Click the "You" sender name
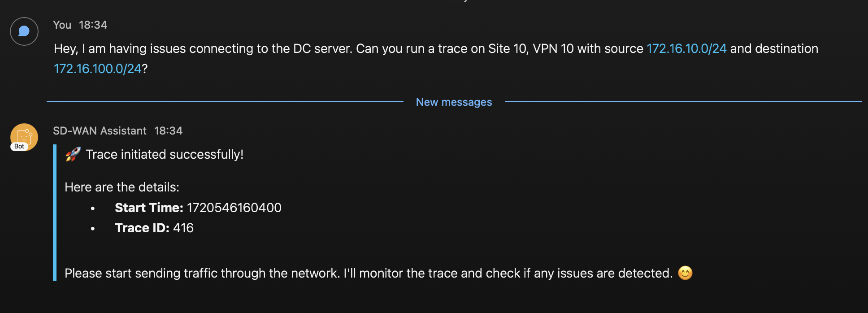The width and height of the screenshot is (868, 313). coord(62,25)
